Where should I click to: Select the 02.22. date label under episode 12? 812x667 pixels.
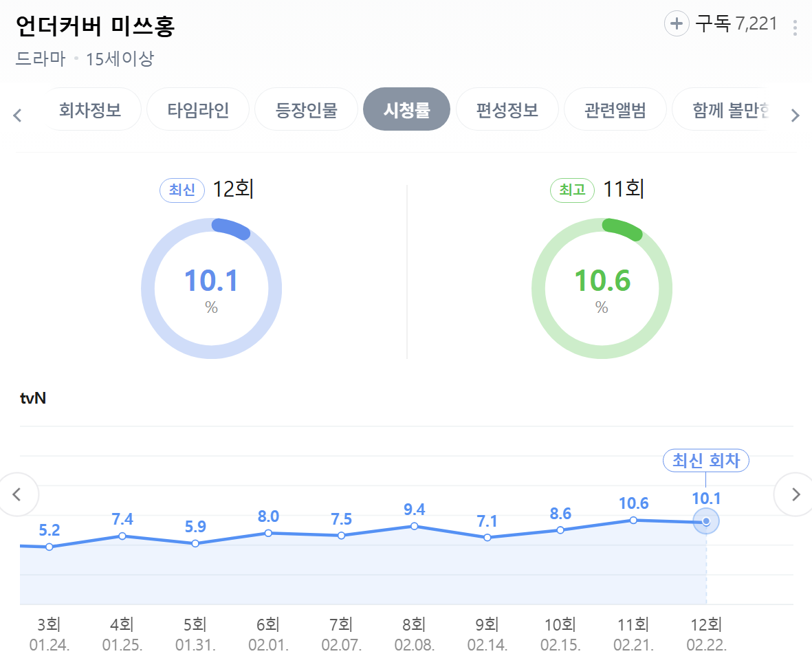[706, 646]
